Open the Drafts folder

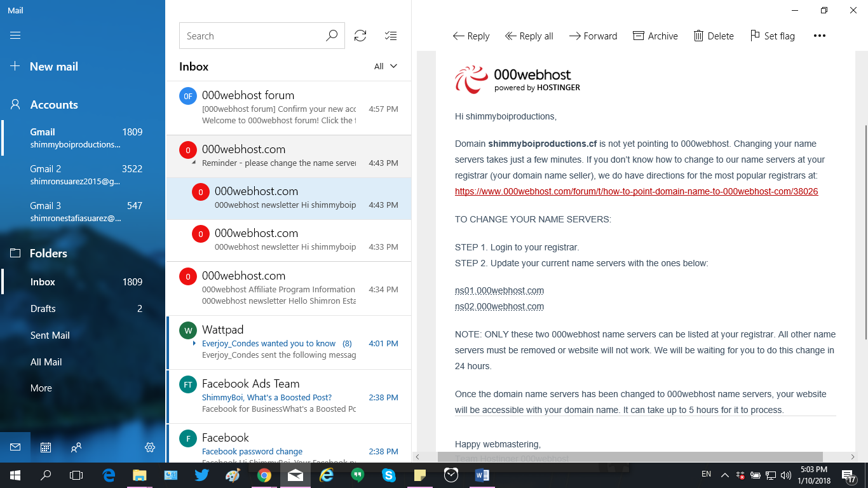tap(43, 308)
